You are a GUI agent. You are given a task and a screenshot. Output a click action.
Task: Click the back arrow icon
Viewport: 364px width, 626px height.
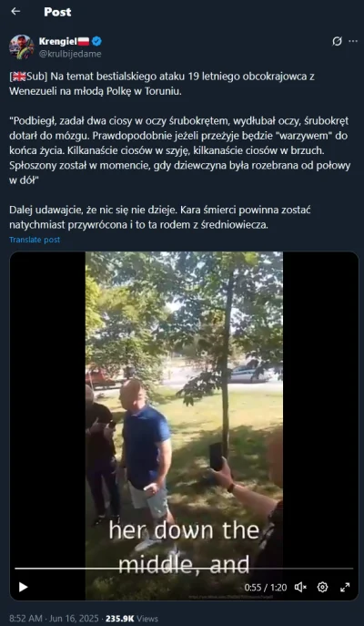click(x=15, y=12)
